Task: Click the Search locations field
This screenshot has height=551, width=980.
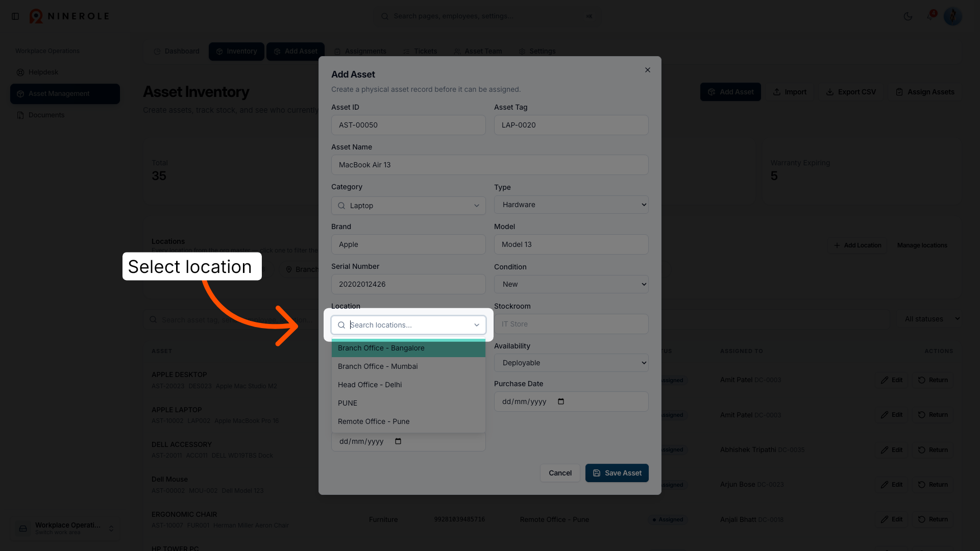Action: click(x=408, y=325)
